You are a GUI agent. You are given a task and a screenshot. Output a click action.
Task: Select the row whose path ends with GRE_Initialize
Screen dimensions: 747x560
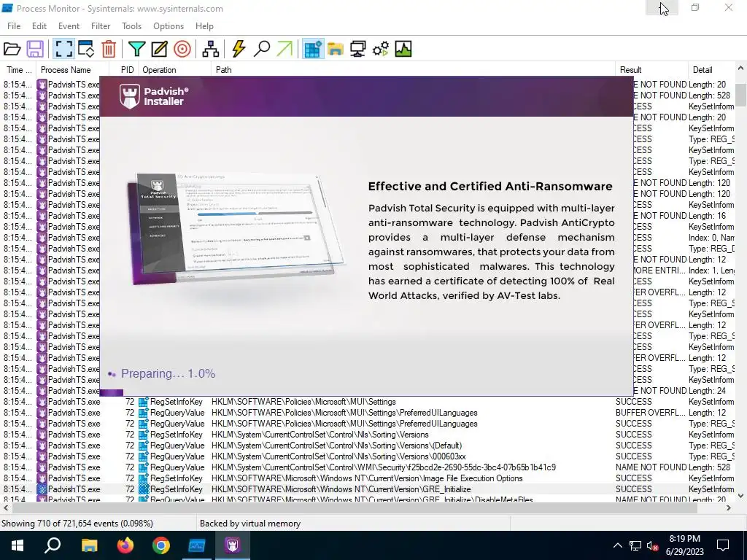pos(368,489)
